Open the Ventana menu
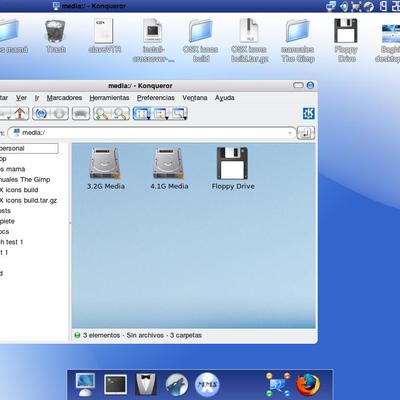 (x=195, y=98)
